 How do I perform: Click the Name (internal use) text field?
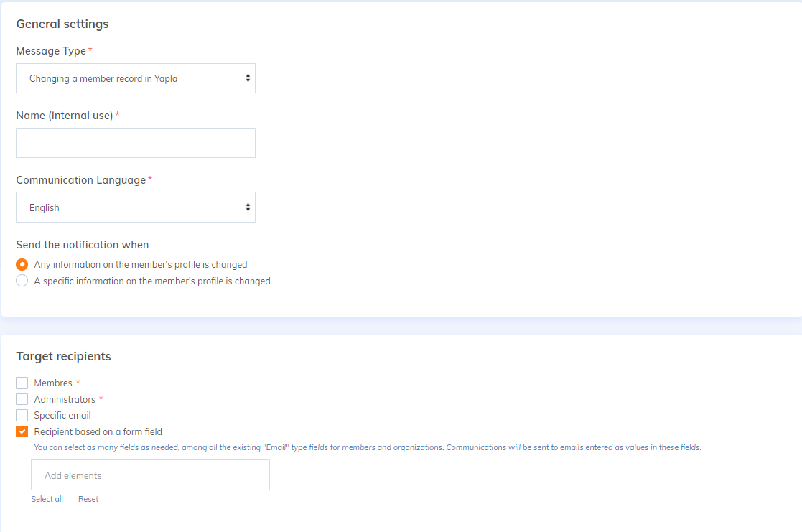pos(136,143)
